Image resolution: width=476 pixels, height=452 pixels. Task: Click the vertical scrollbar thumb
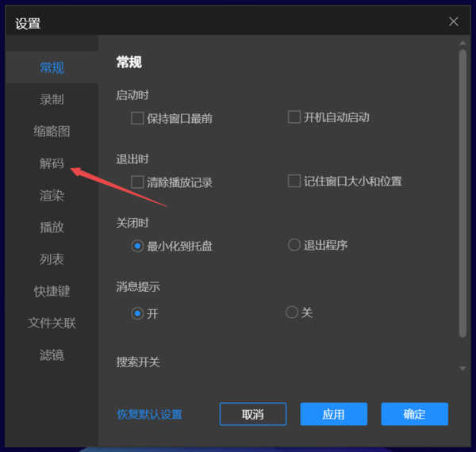(463, 193)
